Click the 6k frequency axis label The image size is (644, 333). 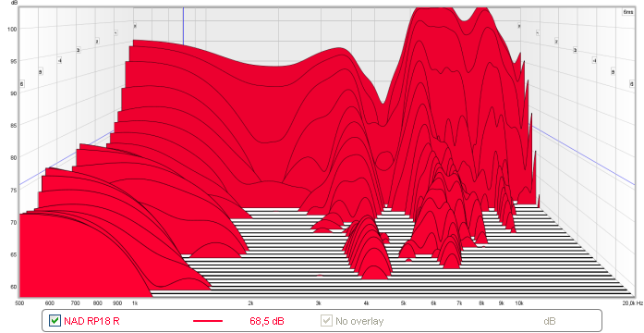pos(433,303)
